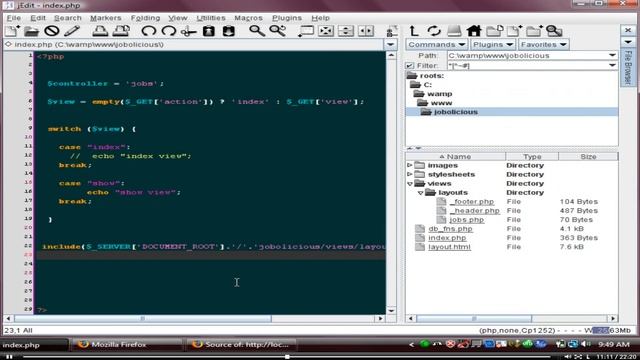Split the view vertically
The image size is (640, 360).
(x=366, y=31)
